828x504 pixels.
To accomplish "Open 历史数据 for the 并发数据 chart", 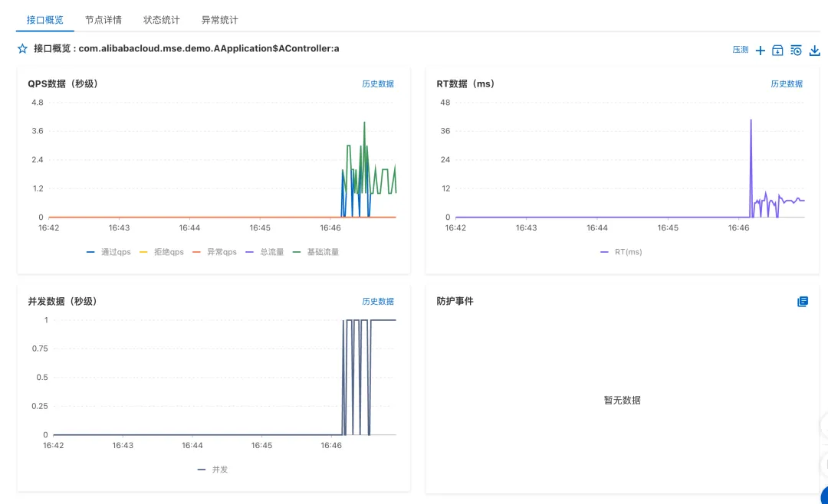I will pos(378,302).
